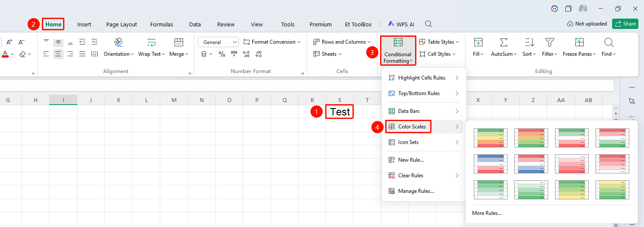Align text to bottom of cell

pyautogui.click(x=70, y=42)
